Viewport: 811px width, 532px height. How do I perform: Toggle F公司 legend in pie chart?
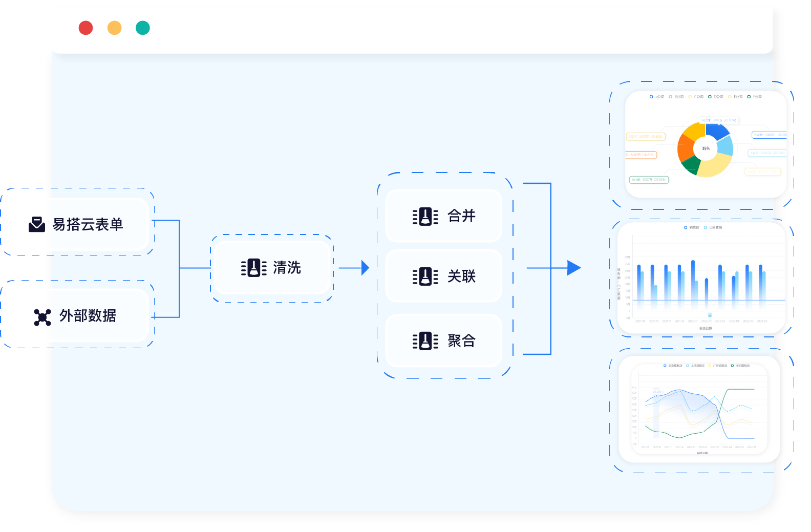tap(755, 97)
